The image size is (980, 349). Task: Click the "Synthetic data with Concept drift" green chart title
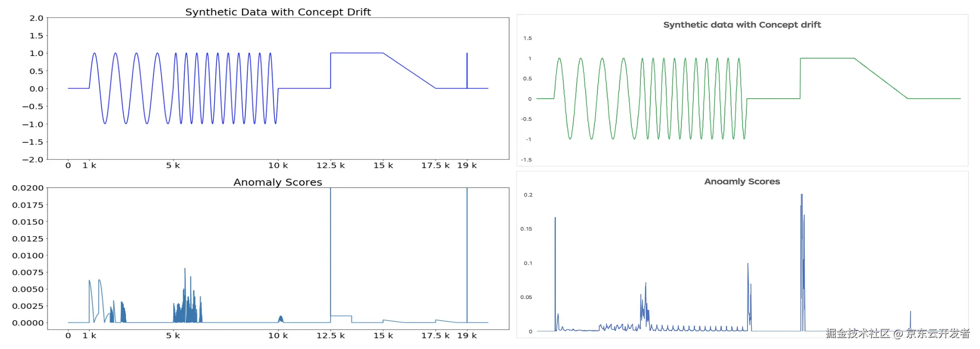click(742, 25)
